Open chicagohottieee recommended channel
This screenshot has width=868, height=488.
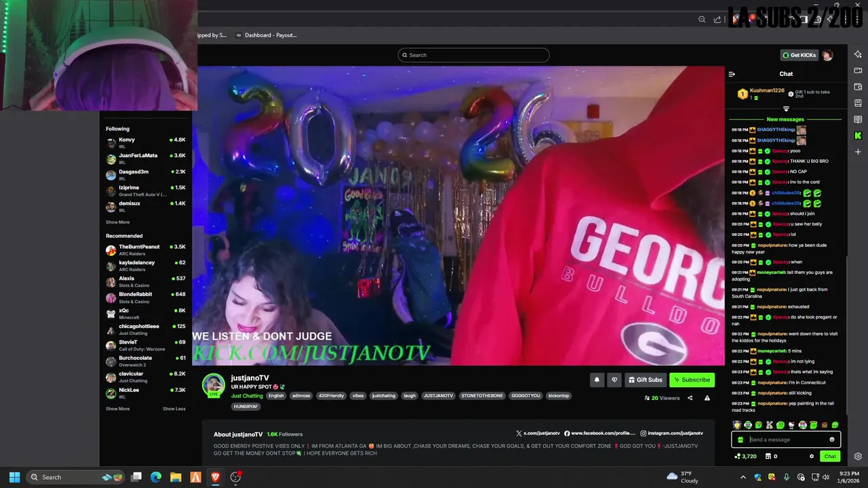pos(146,329)
